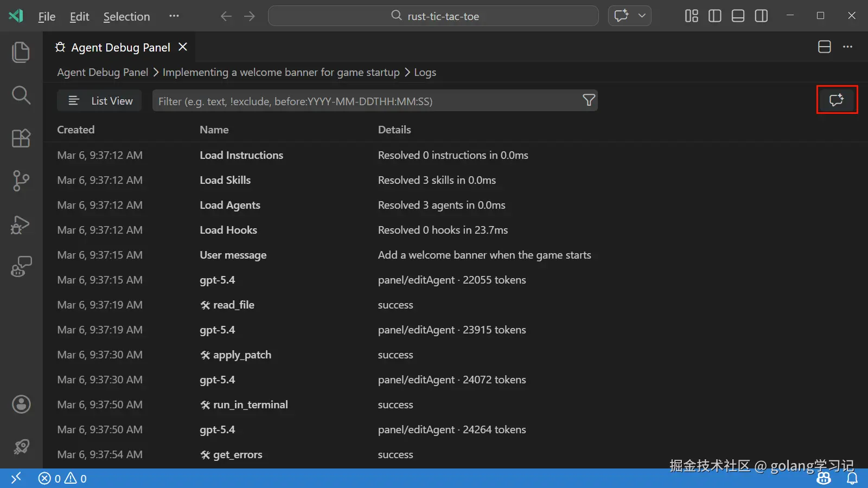Open the File menu
Screen dimensions: 868x488
[47, 17]
